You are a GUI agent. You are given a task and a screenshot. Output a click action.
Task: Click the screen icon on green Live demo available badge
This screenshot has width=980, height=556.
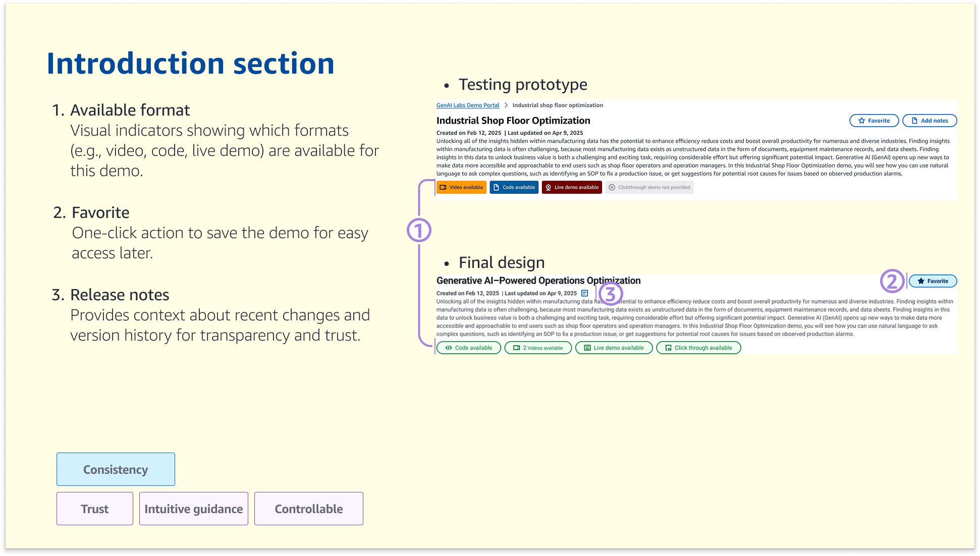tap(587, 348)
